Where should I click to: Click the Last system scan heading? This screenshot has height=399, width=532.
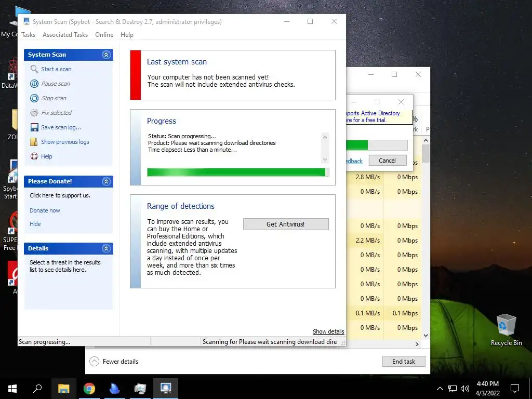coord(177,62)
